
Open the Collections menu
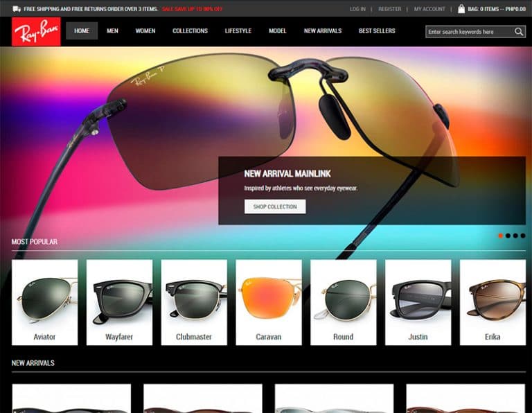click(190, 31)
